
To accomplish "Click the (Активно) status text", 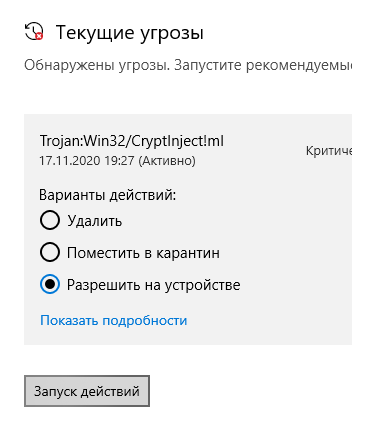I will (167, 161).
